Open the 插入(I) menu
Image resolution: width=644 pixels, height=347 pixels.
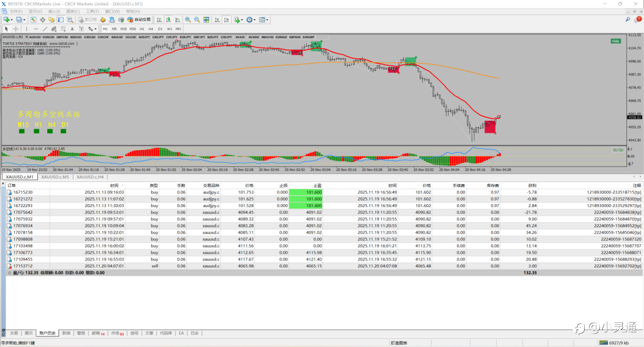point(54,11)
